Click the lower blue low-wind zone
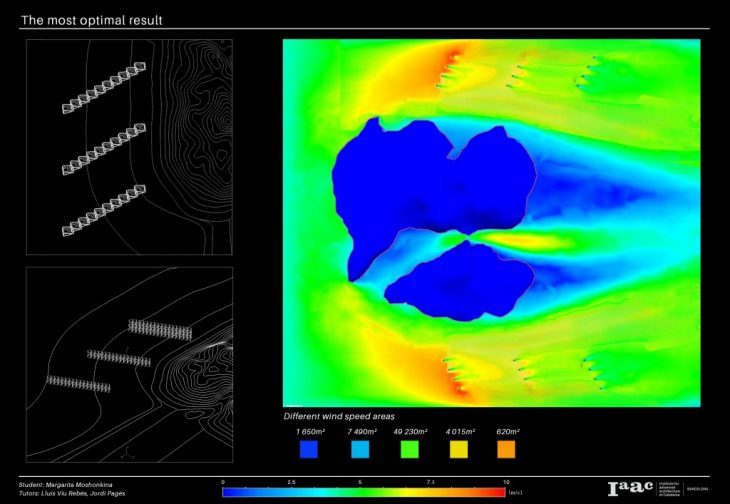 click(x=460, y=280)
